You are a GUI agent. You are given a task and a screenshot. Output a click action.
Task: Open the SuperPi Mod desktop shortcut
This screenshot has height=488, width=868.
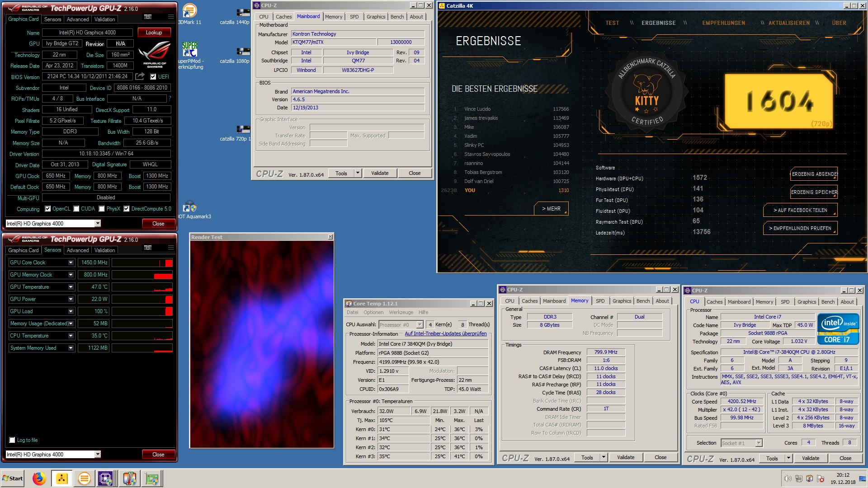point(190,54)
